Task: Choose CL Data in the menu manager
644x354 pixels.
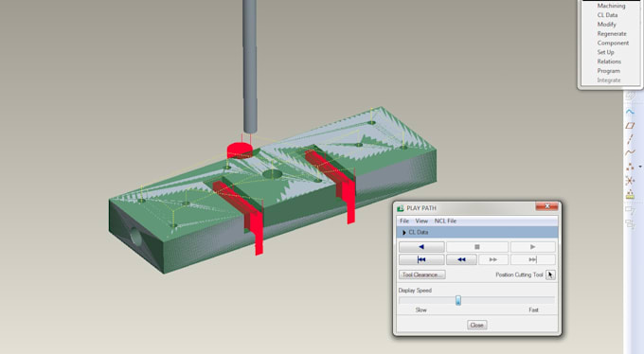Action: (607, 15)
